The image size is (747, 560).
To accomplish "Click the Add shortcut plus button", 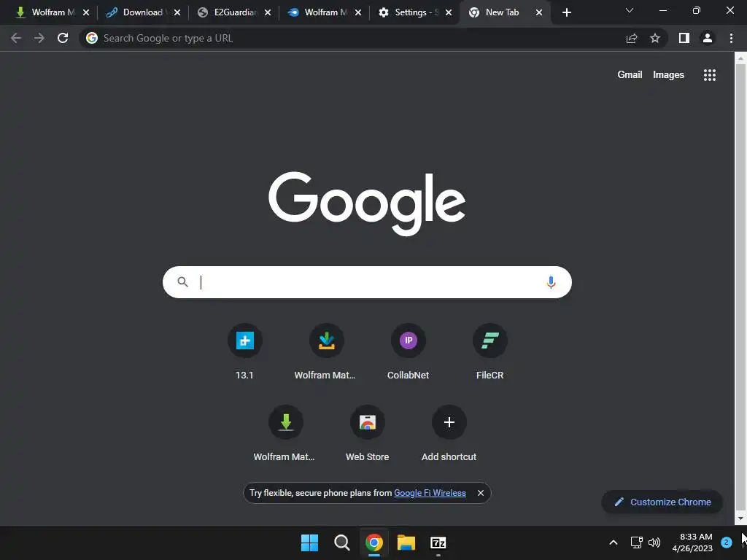I will coord(449,422).
